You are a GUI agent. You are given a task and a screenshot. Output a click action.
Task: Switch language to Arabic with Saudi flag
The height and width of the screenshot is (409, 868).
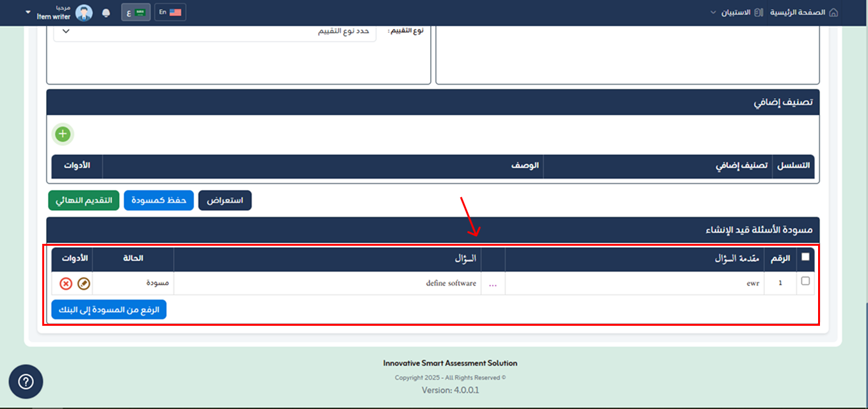(x=136, y=12)
